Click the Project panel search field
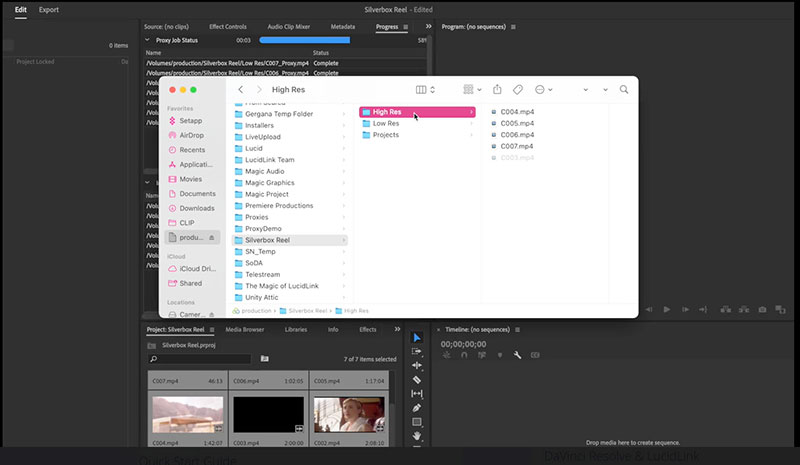800x465 pixels. click(199, 359)
